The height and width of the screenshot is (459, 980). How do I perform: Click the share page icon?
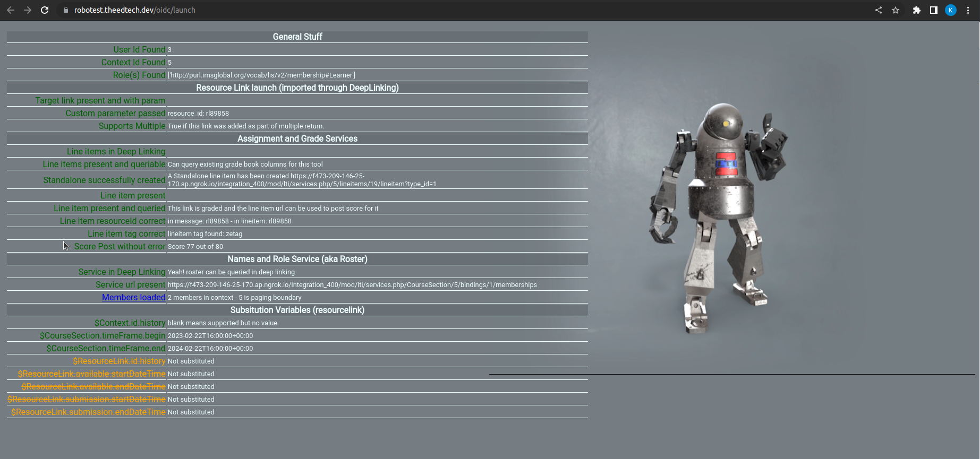(879, 10)
